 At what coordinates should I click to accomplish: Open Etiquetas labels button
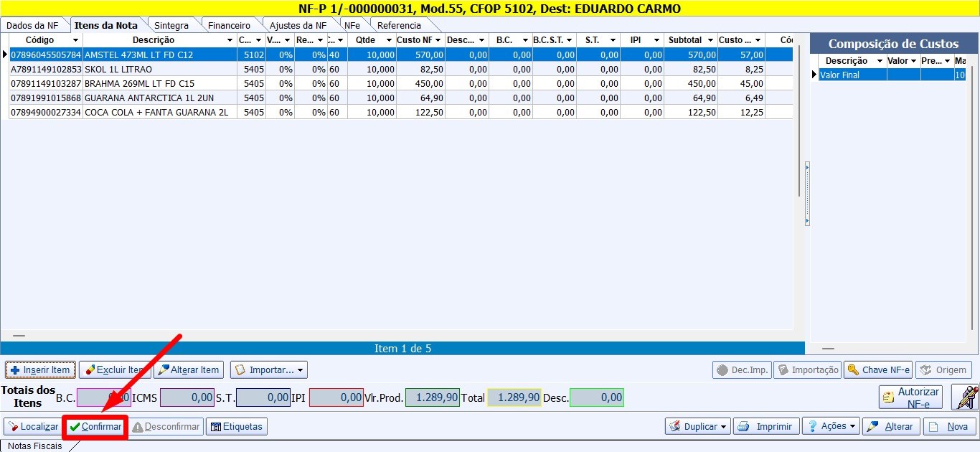click(237, 427)
